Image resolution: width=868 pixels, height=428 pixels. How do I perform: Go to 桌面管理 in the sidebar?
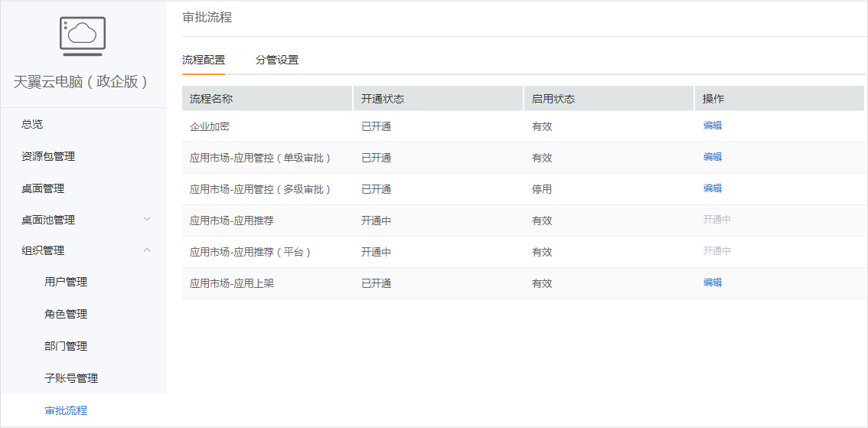click(x=43, y=188)
